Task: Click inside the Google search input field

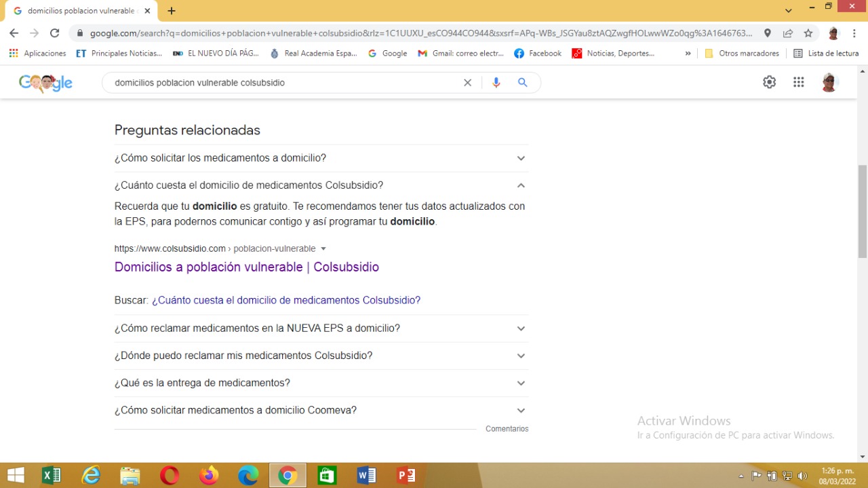Action: pos(285,82)
